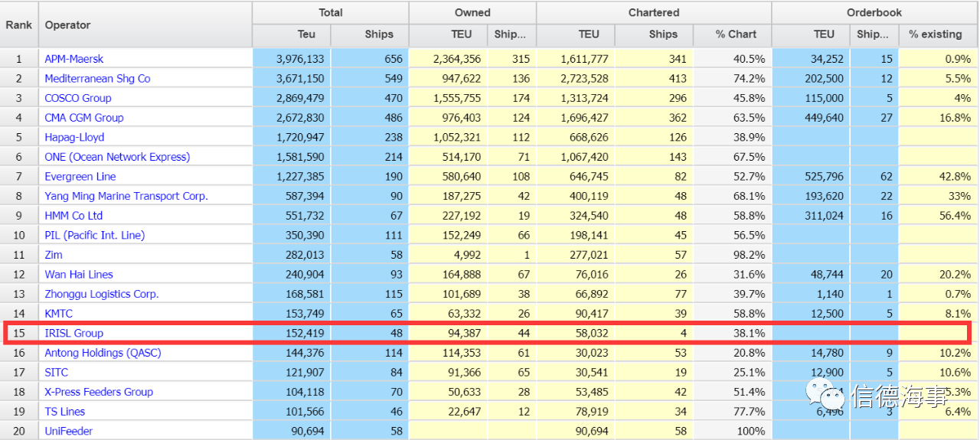The width and height of the screenshot is (980, 440).
Task: Select KMTC total TEU 153,749
Action: point(304,314)
